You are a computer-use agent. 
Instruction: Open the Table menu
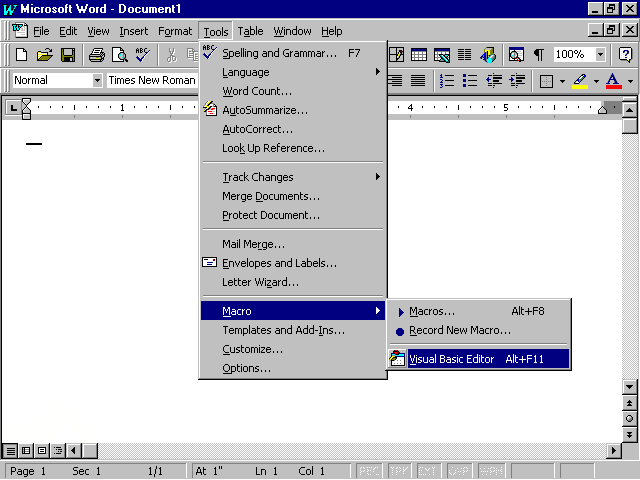(250, 31)
